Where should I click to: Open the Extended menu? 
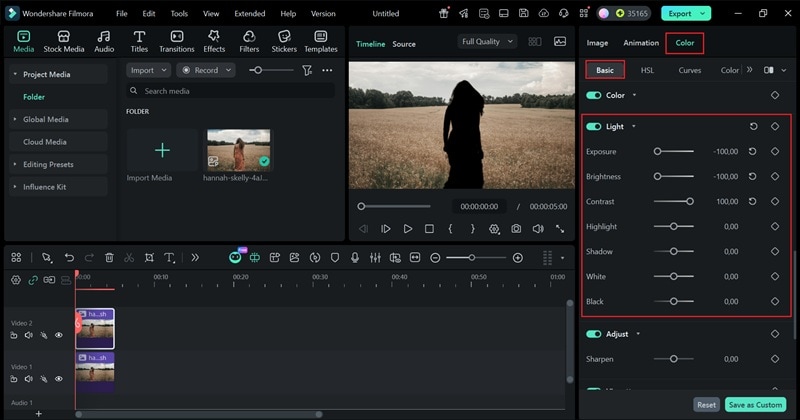(x=249, y=14)
